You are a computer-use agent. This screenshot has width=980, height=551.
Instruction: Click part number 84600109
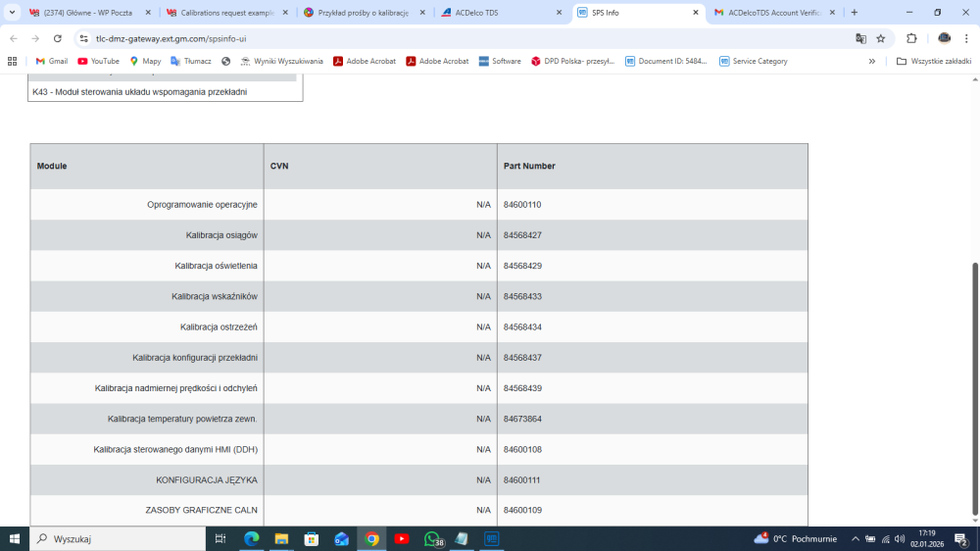coord(522,511)
